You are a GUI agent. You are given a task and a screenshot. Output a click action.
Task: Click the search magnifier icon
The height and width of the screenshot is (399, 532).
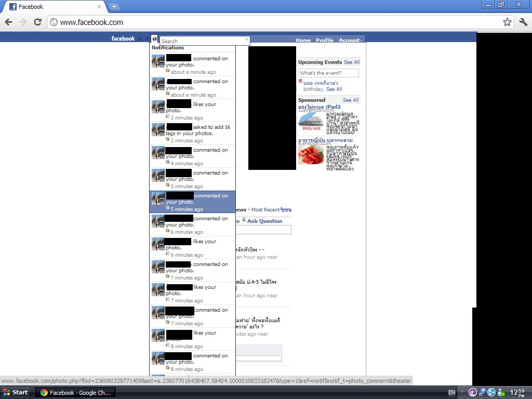(x=247, y=41)
